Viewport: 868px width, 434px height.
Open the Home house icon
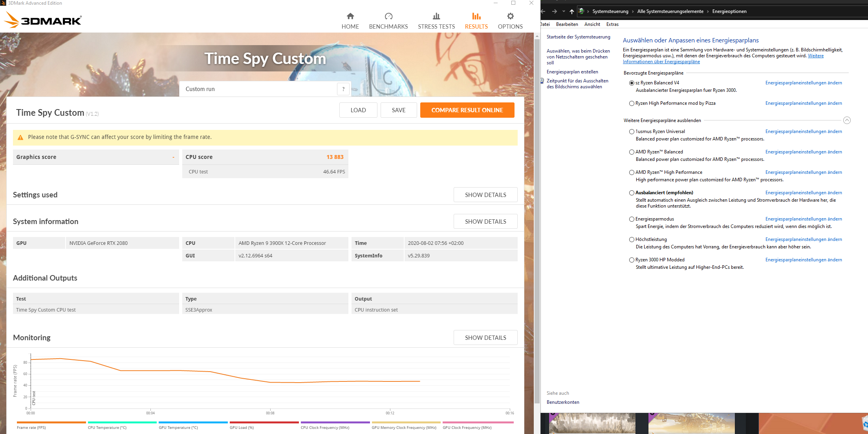(x=350, y=16)
